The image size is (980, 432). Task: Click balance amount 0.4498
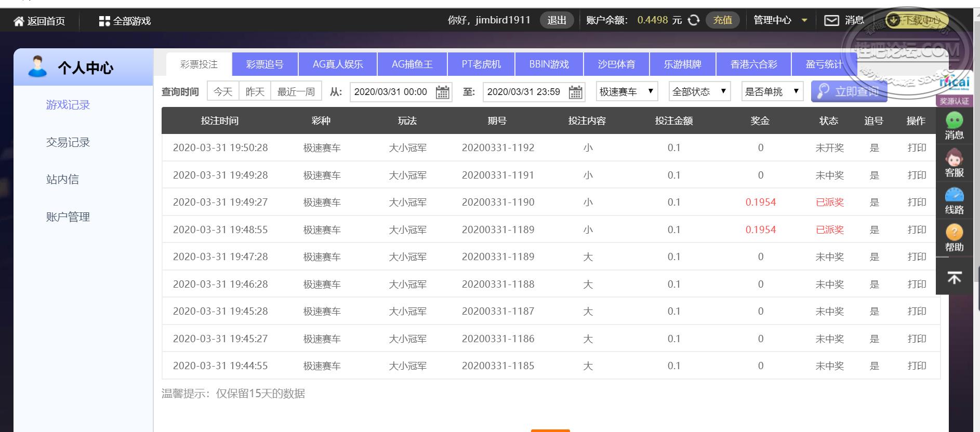(x=653, y=20)
